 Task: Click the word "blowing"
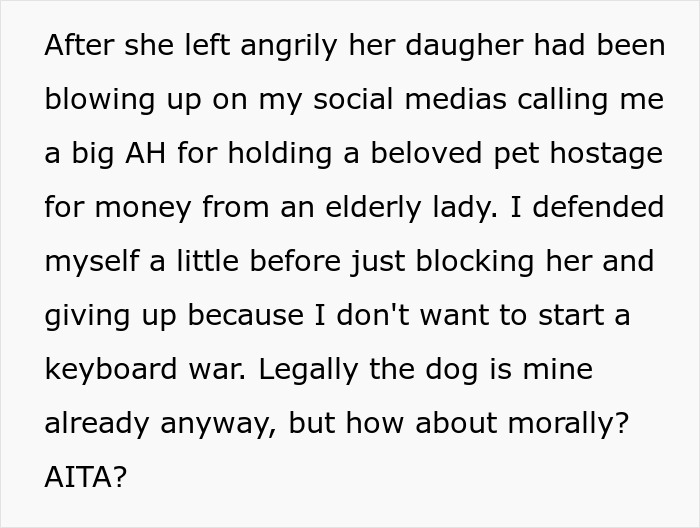(x=98, y=100)
